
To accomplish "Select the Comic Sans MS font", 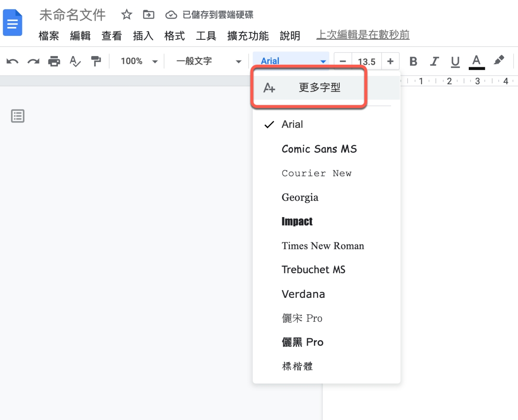I will pyautogui.click(x=326, y=149).
